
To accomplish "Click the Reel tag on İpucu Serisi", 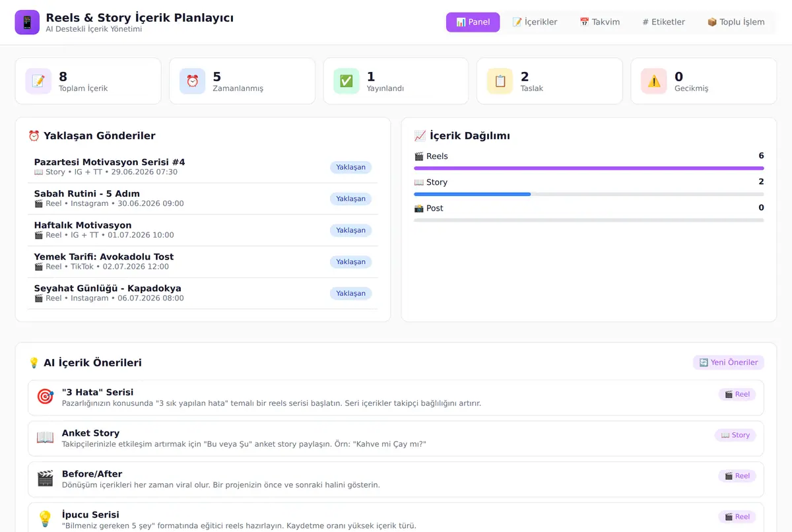I will click(x=737, y=517).
